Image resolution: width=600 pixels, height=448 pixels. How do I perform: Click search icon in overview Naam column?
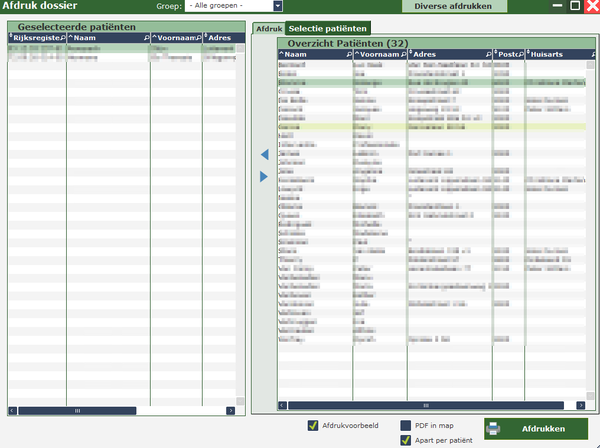pos(346,54)
